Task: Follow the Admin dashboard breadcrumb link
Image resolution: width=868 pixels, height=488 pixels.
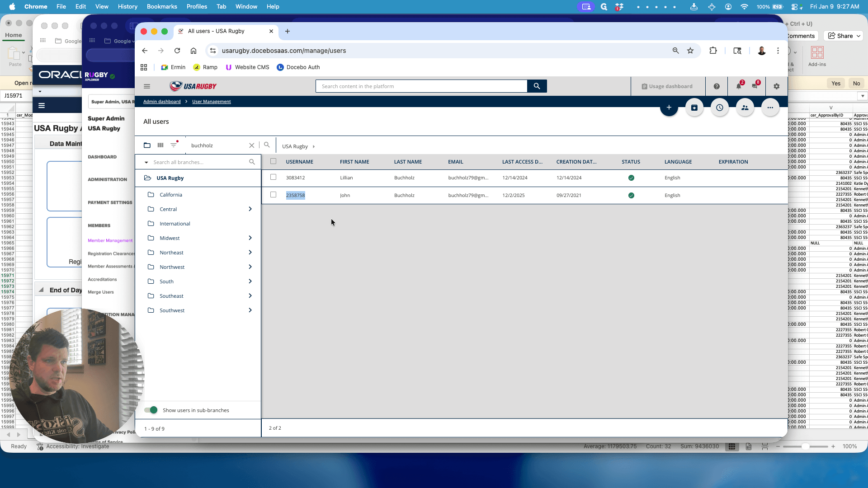Action: click(x=162, y=102)
